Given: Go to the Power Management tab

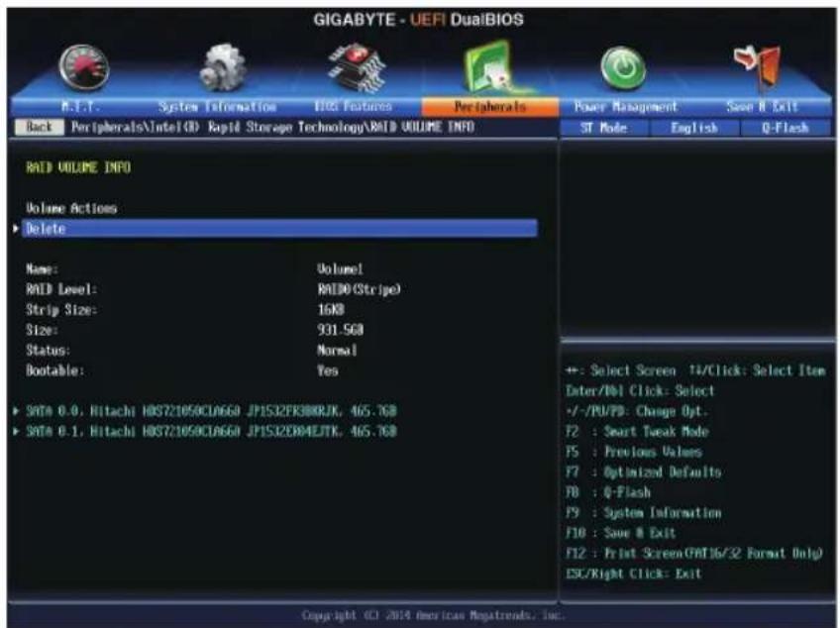Looking at the screenshot, I should point(626,107).
